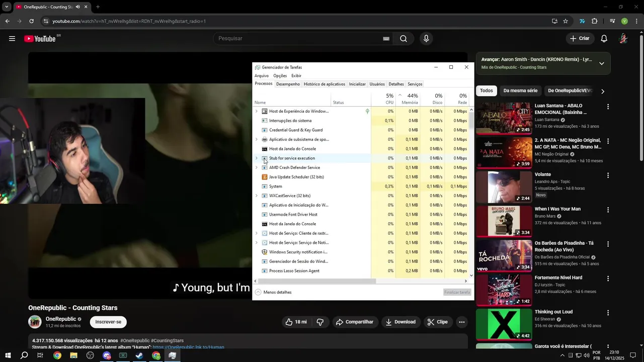This screenshot has width=644, height=362.
Task: Click Inscrever-se subscribe button
Action: (108, 322)
